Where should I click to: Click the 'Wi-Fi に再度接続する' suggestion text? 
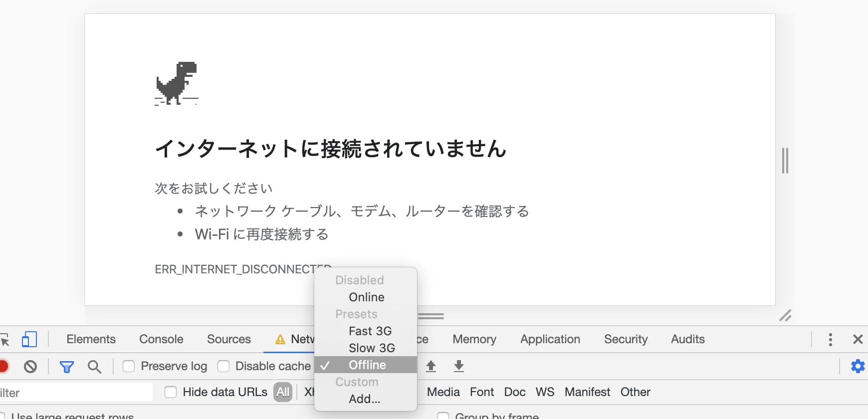(261, 234)
